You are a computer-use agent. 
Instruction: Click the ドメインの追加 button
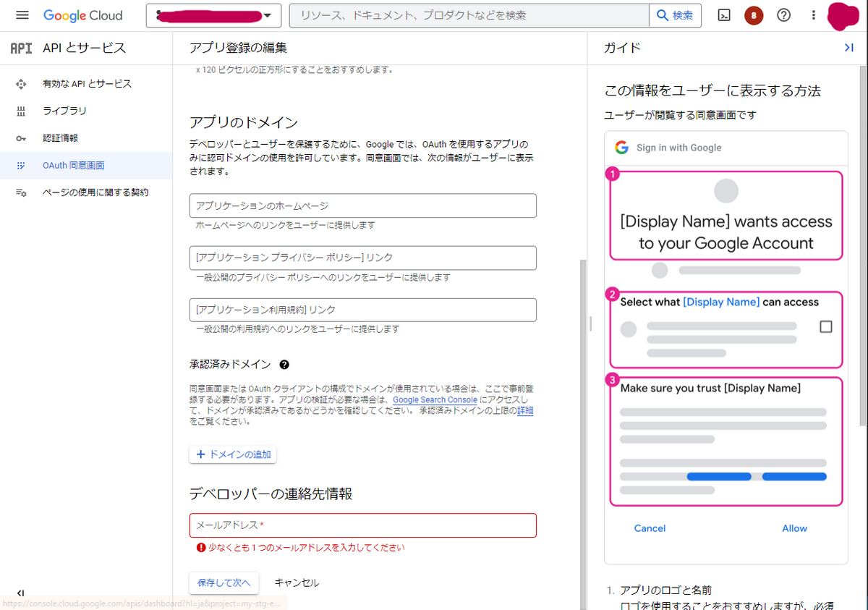pyautogui.click(x=233, y=454)
